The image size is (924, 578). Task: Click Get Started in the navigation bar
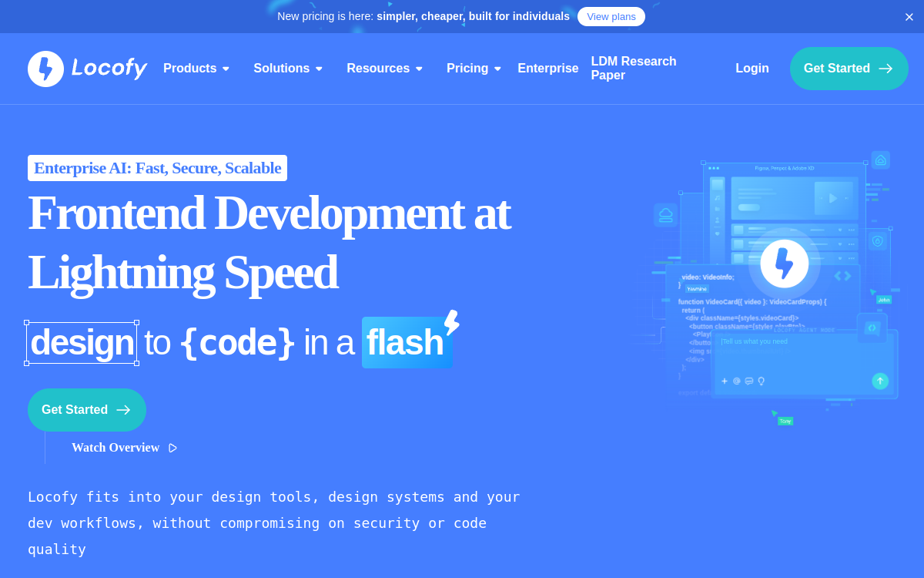tap(849, 69)
